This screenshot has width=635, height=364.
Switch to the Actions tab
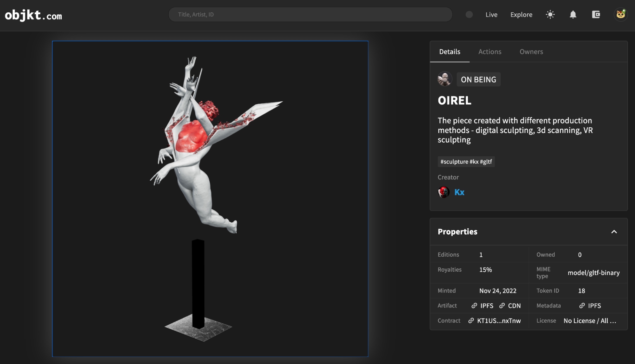click(490, 52)
